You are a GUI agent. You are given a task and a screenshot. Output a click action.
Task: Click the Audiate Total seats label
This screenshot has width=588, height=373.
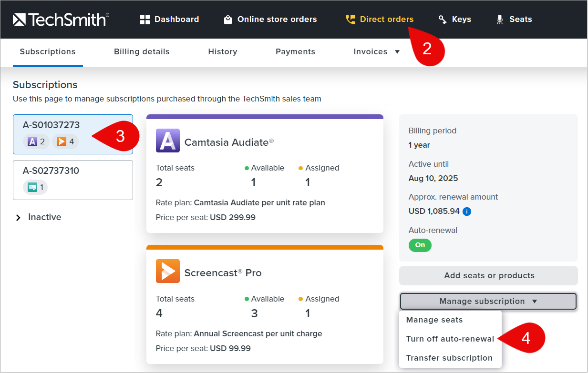(175, 168)
